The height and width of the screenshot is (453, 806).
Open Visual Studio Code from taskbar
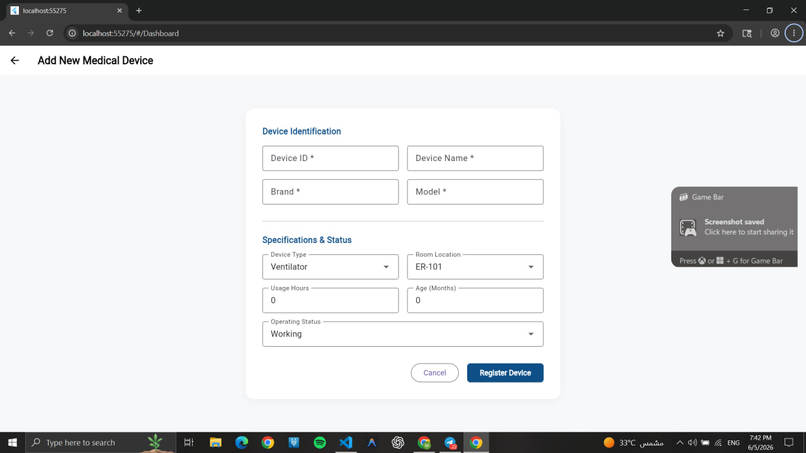(x=346, y=442)
